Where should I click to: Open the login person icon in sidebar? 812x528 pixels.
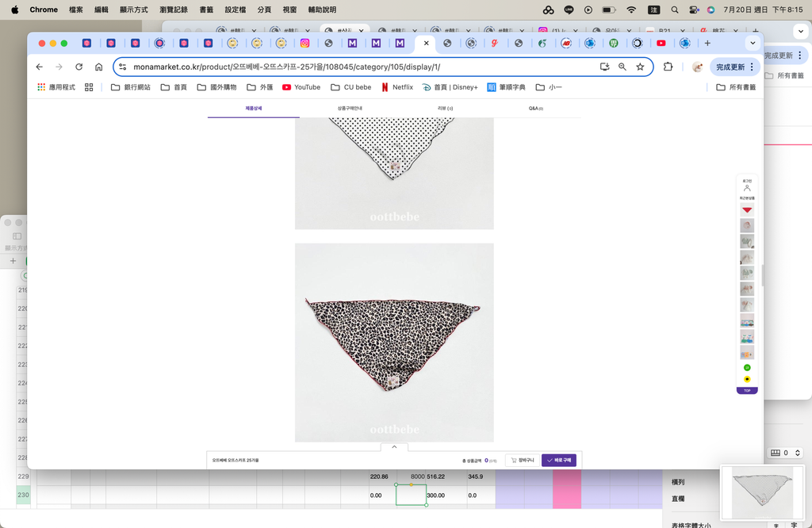[x=747, y=188]
